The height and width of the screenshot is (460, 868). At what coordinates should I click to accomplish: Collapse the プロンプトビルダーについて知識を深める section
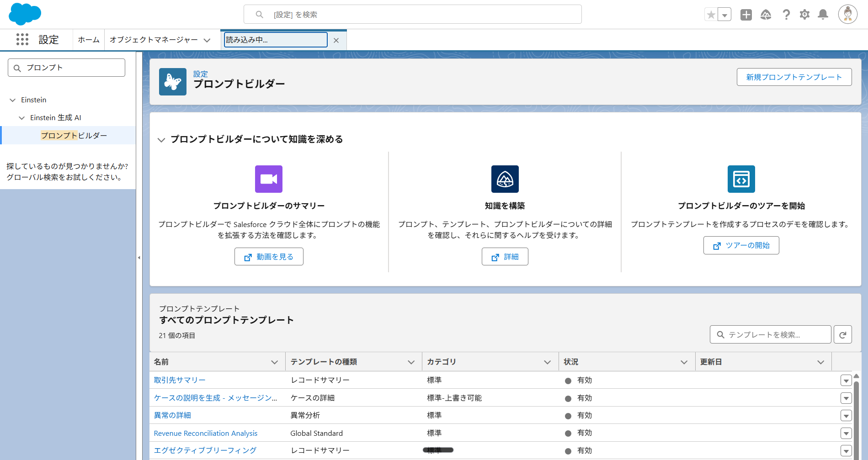click(x=161, y=140)
